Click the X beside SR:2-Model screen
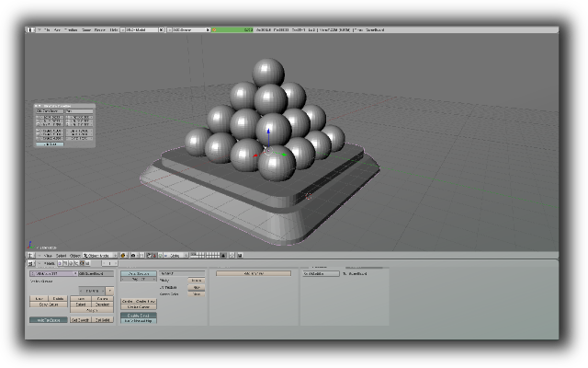This screenshot has height=368, width=588. (160, 29)
